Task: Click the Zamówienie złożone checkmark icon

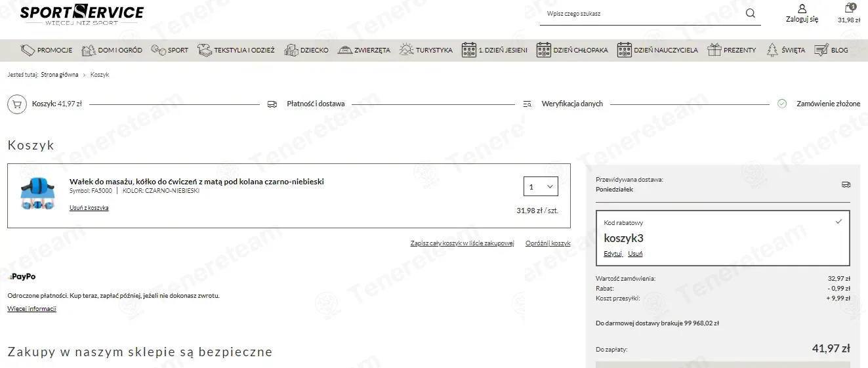Action: (x=782, y=104)
